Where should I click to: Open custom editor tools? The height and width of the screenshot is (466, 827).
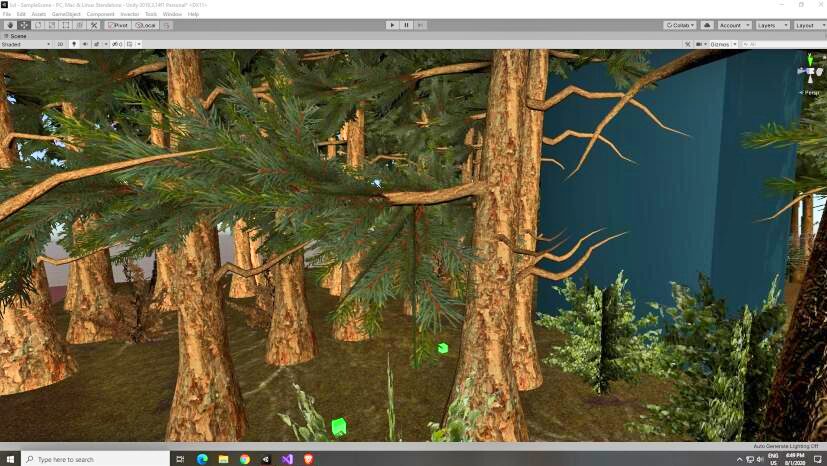93,25
